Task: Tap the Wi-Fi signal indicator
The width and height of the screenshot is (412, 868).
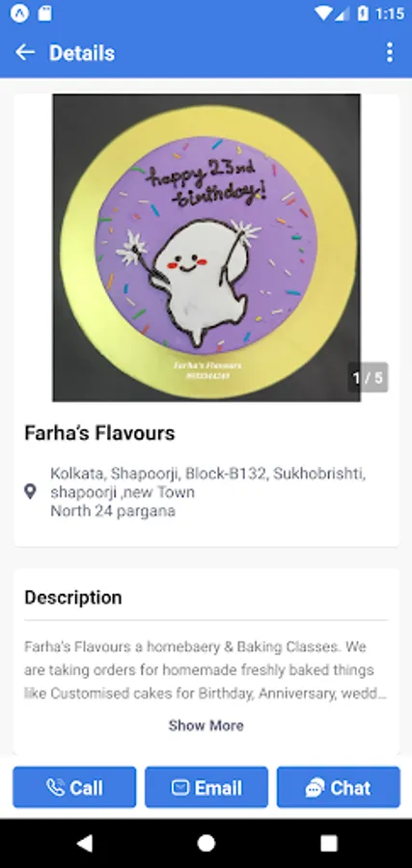Action: pyautogui.click(x=324, y=14)
